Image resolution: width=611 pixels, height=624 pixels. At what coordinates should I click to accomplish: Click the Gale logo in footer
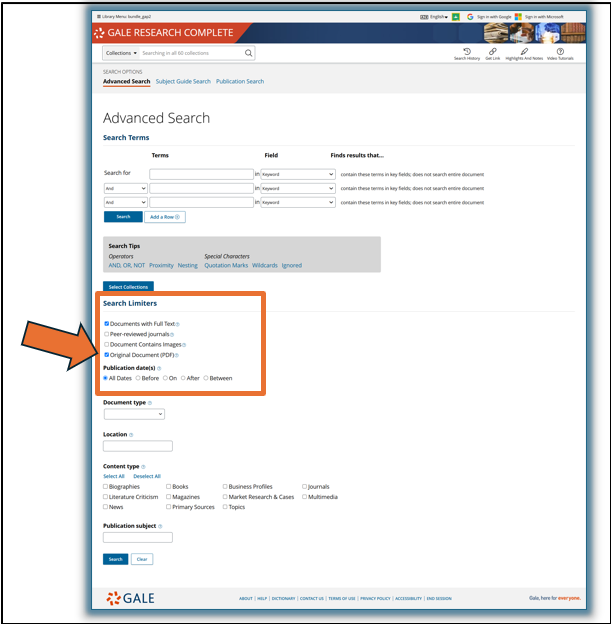pos(130,598)
